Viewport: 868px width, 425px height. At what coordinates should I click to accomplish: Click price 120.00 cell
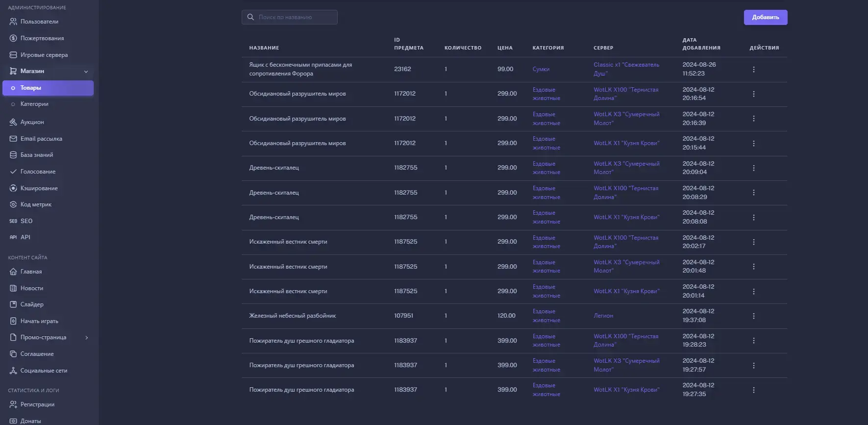point(506,316)
